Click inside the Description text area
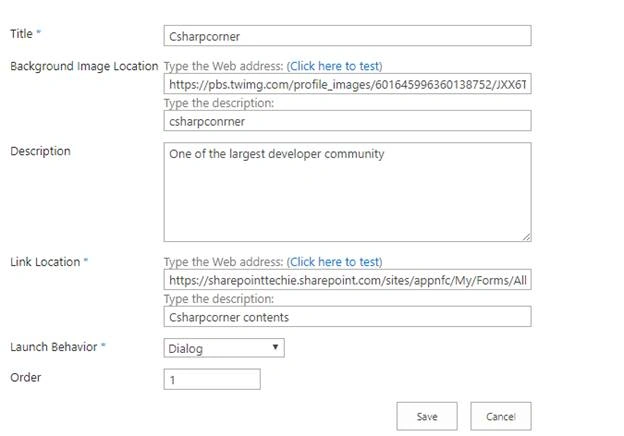Image resolution: width=624 pixels, height=436 pixels. tap(347, 192)
